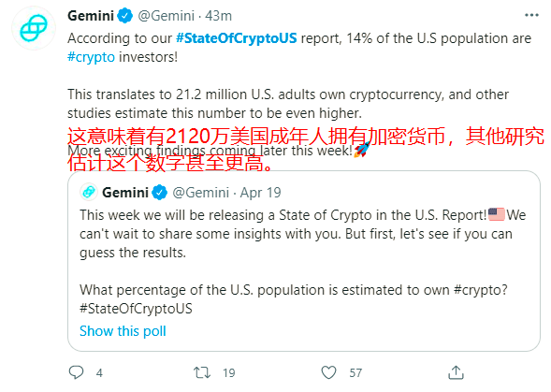Click Show this poll link

123,331
